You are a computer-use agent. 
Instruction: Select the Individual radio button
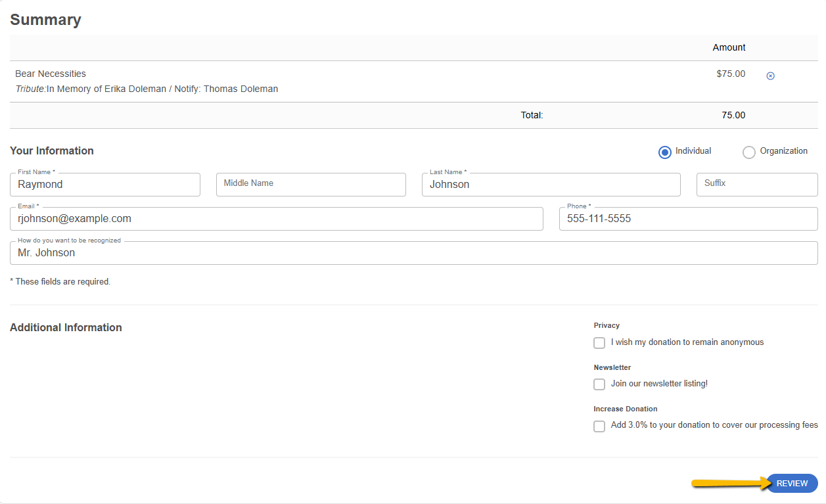click(x=665, y=152)
